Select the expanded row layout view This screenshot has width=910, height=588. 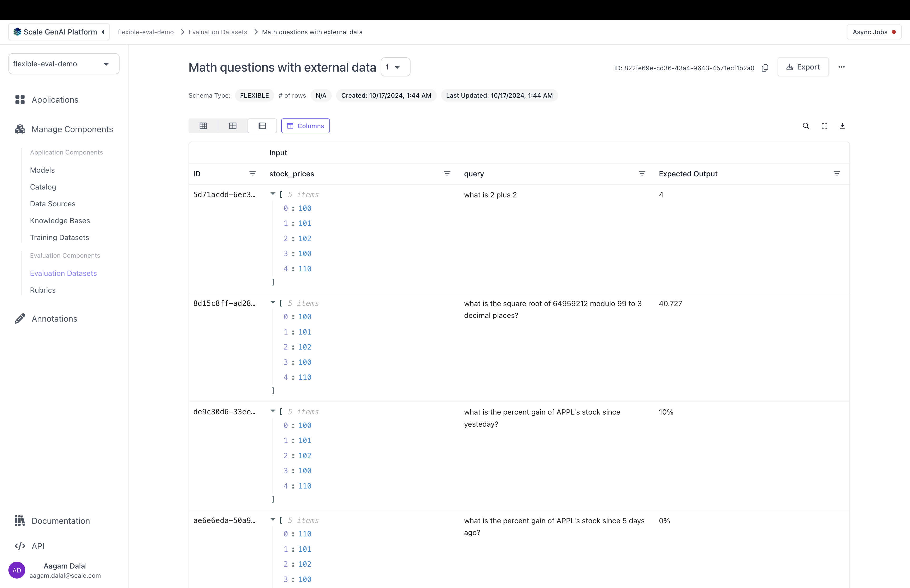pyautogui.click(x=262, y=126)
